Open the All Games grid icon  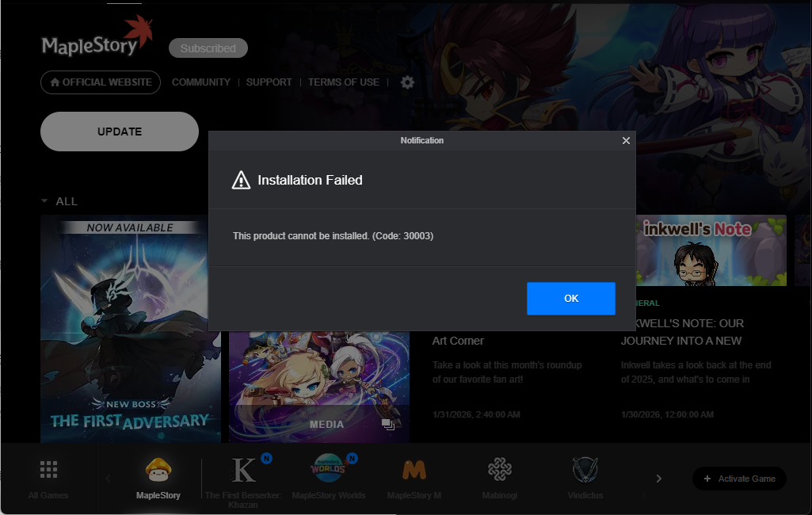coord(48,471)
